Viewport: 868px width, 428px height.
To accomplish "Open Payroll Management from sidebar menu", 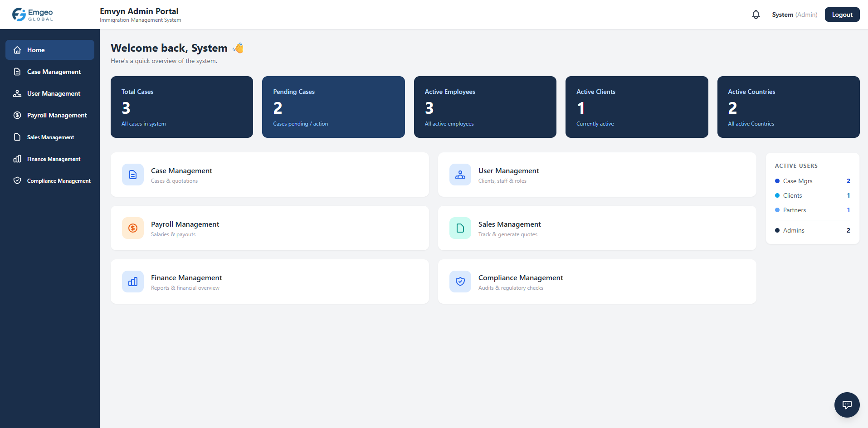I will coord(50,115).
